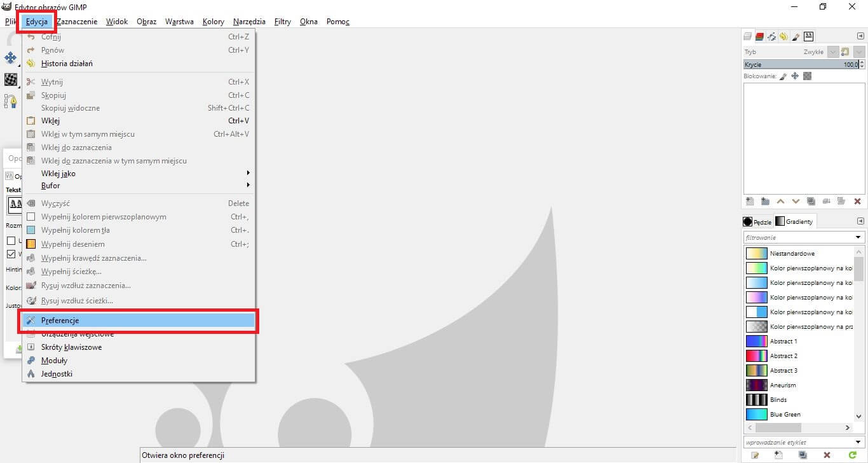The image size is (868, 463).
Task: Open the Warstwa menu
Action: point(179,22)
